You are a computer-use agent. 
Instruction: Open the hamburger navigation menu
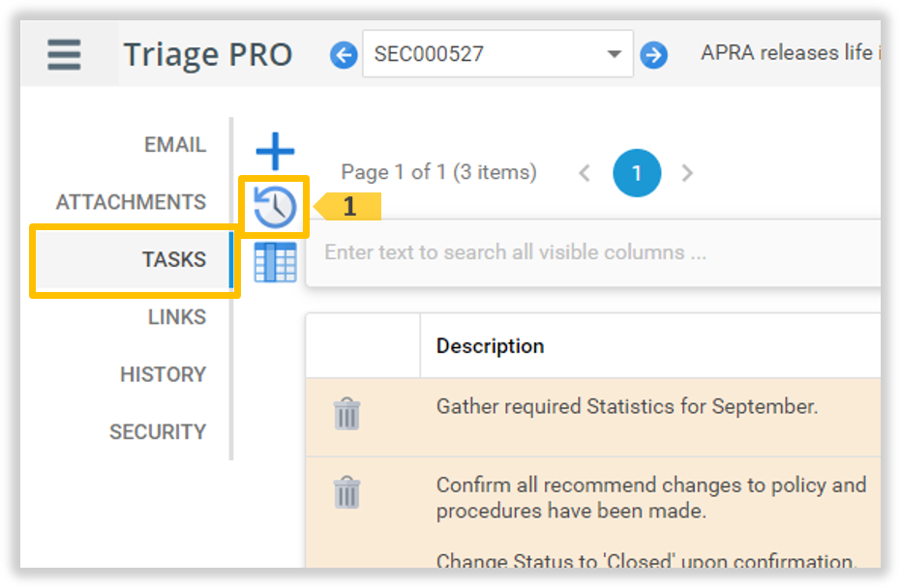point(64,55)
